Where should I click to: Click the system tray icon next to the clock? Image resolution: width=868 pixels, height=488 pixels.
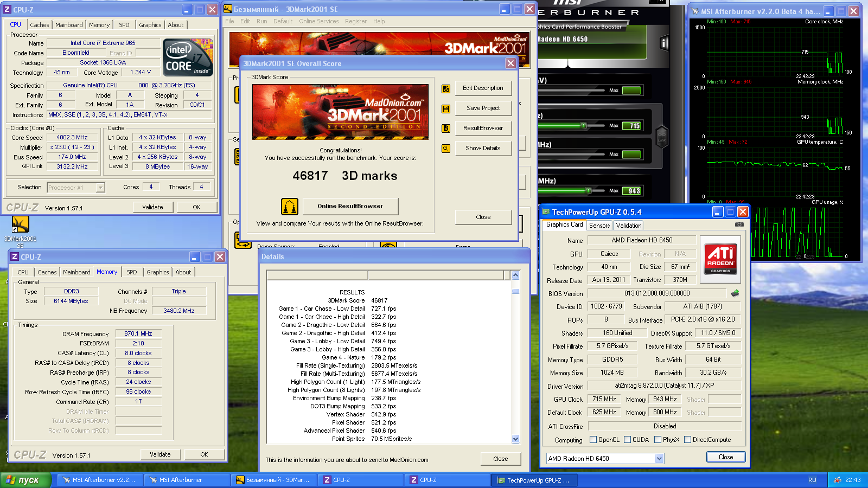click(x=837, y=480)
